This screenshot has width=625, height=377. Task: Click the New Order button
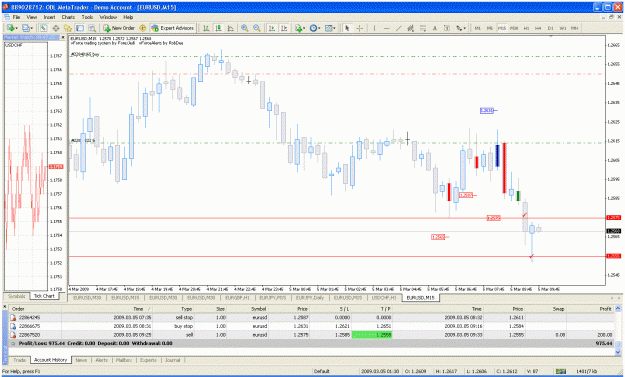(119, 28)
